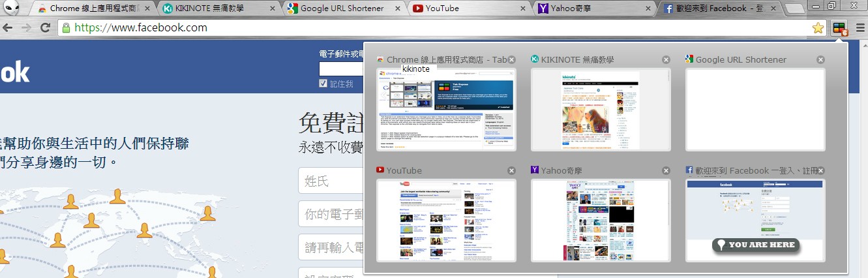Switch to the YouTube tab

tap(469, 8)
